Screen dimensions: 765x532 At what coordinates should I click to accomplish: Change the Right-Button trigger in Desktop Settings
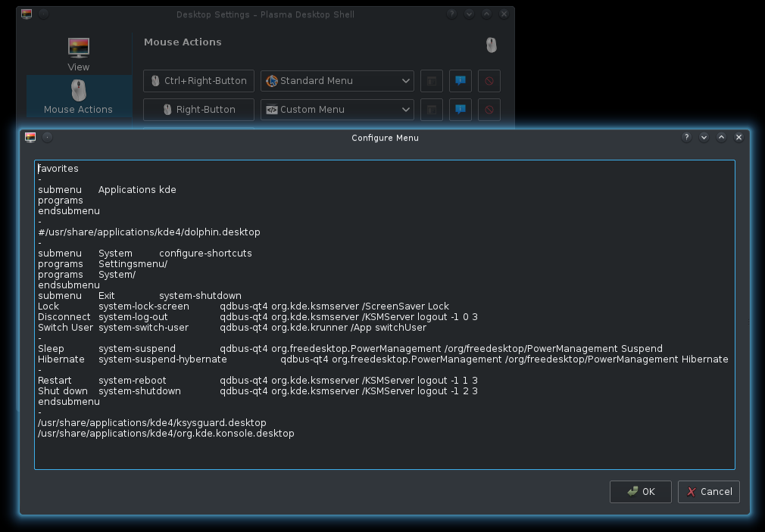click(198, 110)
